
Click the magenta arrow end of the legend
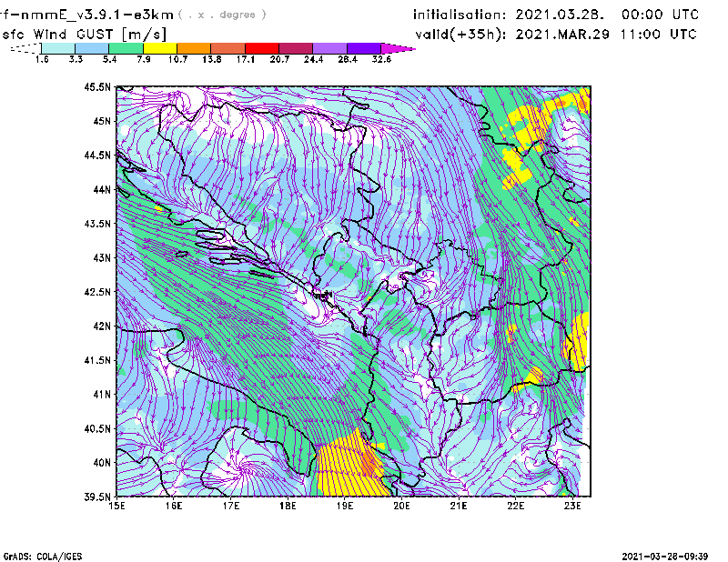[x=398, y=48]
